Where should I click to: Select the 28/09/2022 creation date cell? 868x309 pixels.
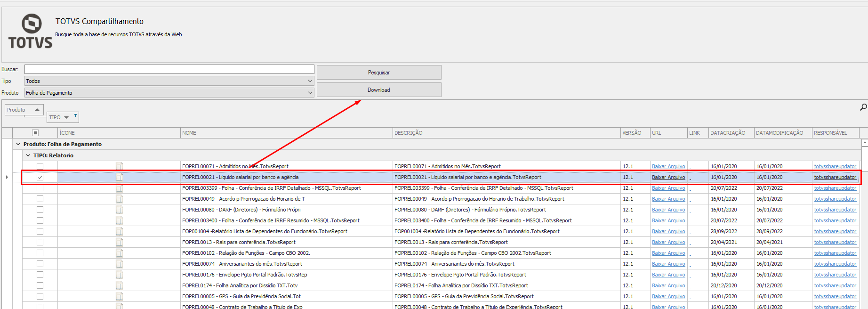coord(731,231)
